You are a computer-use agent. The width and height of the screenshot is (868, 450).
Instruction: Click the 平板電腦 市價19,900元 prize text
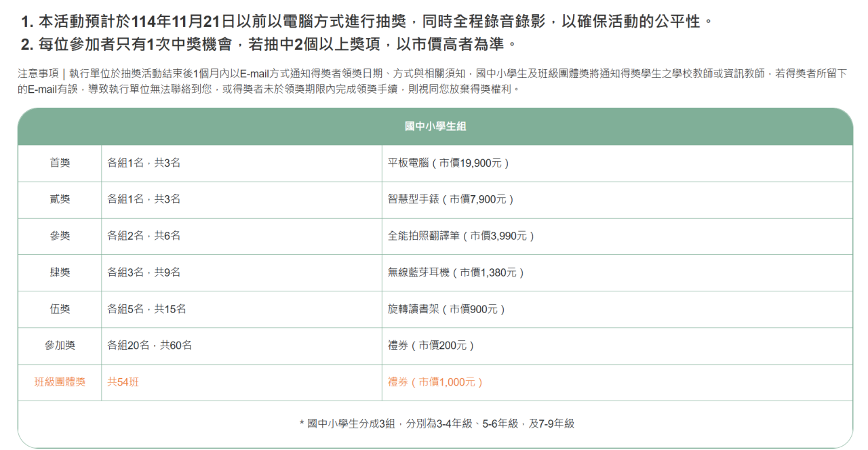(448, 163)
